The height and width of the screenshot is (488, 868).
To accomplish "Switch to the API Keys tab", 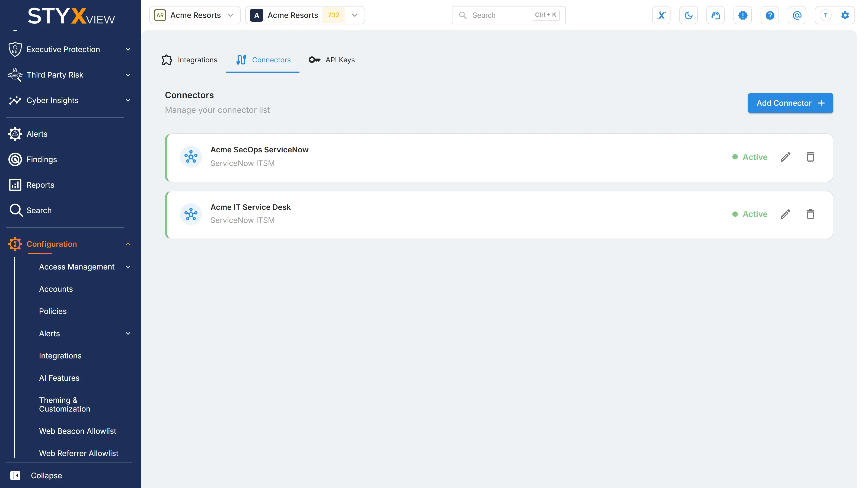I will pos(331,60).
